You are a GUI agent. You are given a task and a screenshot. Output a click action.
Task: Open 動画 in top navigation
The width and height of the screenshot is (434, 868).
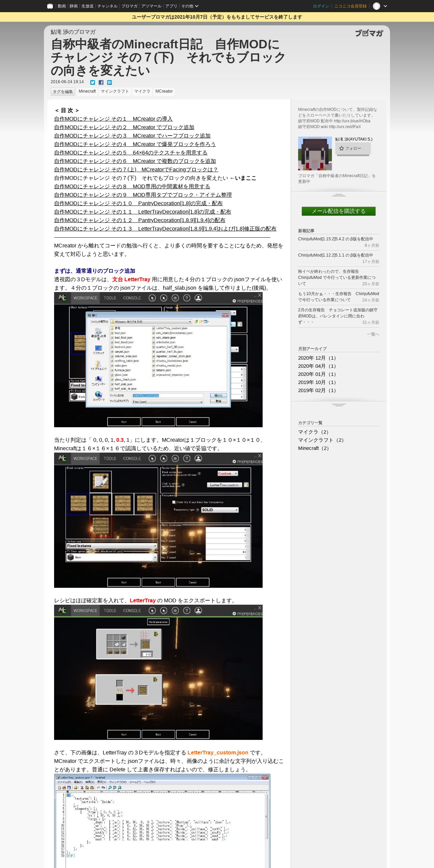62,6
